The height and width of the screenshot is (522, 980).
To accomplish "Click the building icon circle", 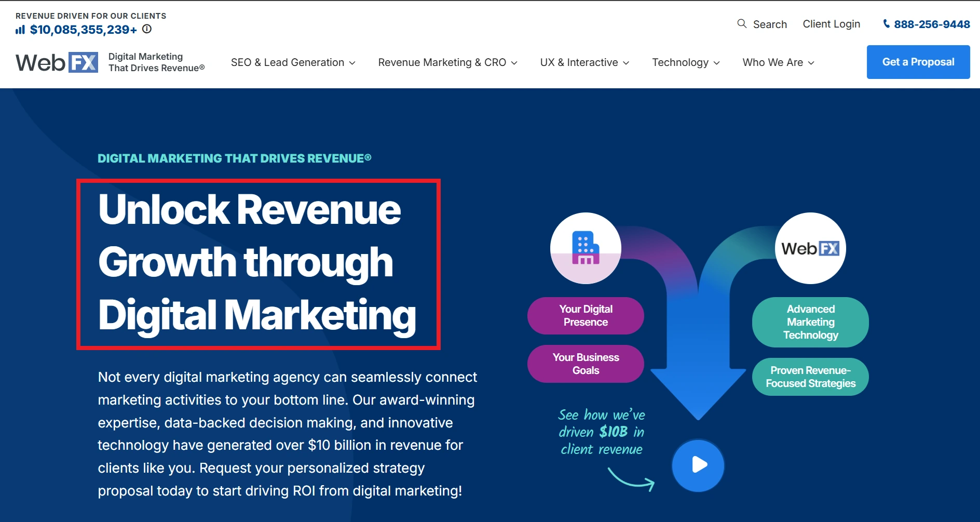I will click(586, 248).
